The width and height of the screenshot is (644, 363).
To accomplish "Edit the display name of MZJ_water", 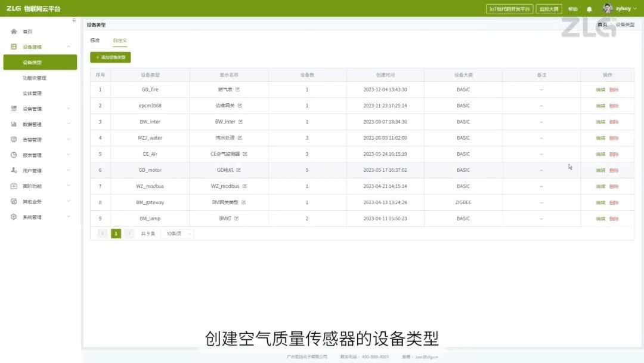I will (x=240, y=138).
